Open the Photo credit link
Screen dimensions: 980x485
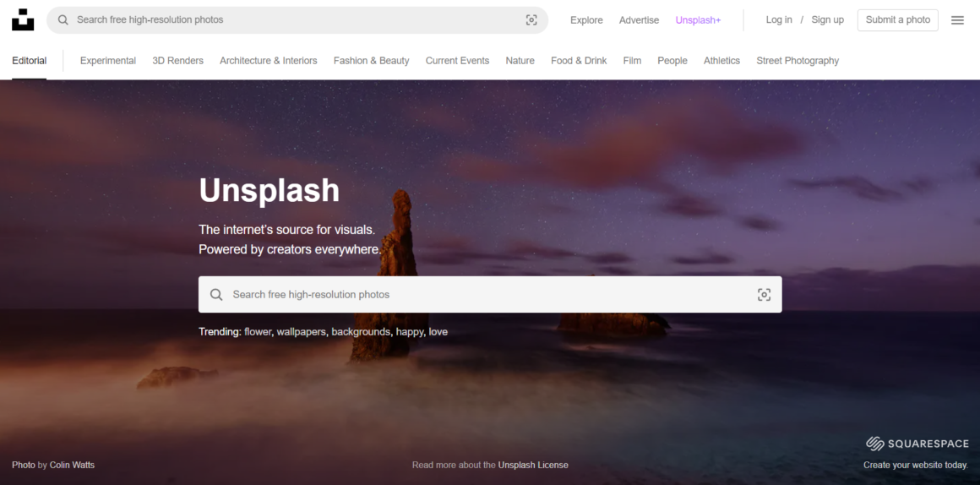click(x=23, y=465)
